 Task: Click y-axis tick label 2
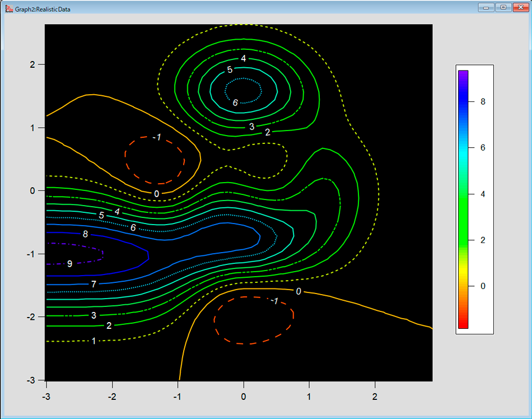32,64
